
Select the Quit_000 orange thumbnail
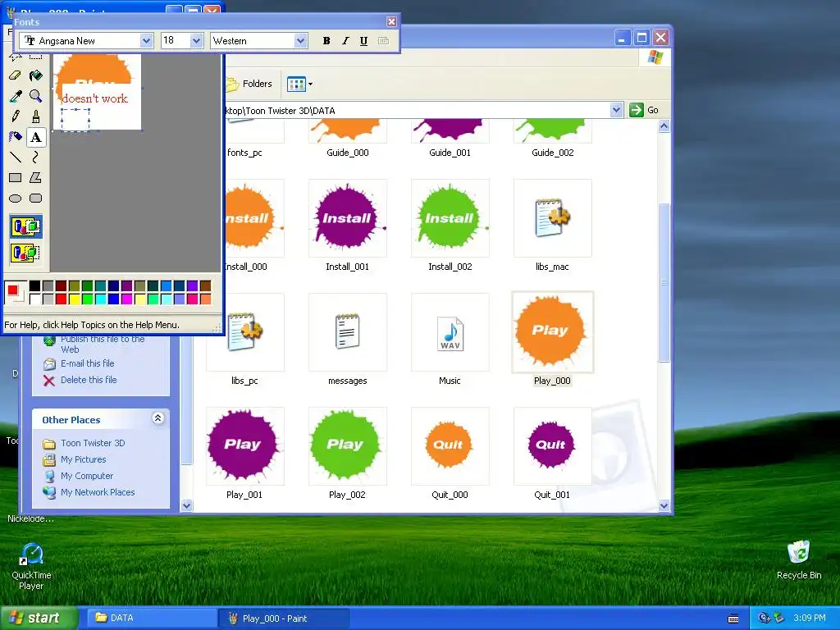point(450,446)
